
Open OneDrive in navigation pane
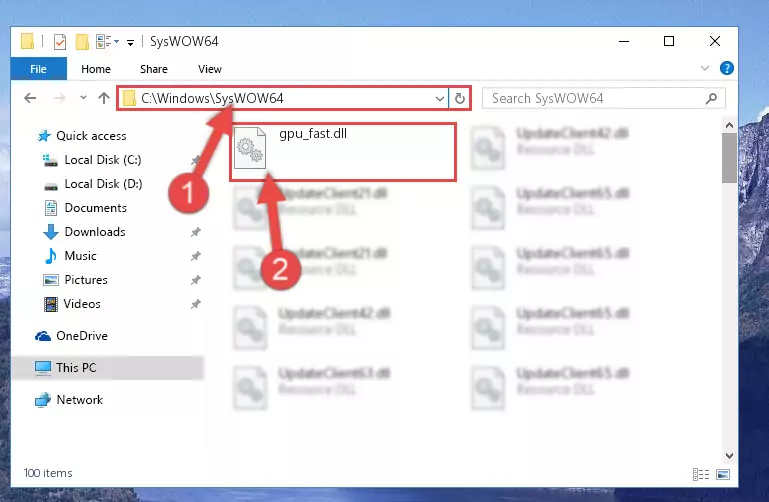click(82, 336)
